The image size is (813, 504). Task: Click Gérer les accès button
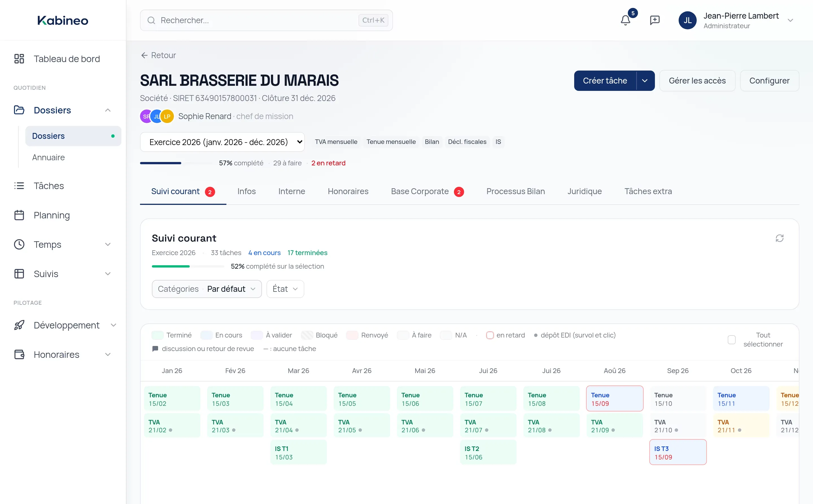point(697,81)
